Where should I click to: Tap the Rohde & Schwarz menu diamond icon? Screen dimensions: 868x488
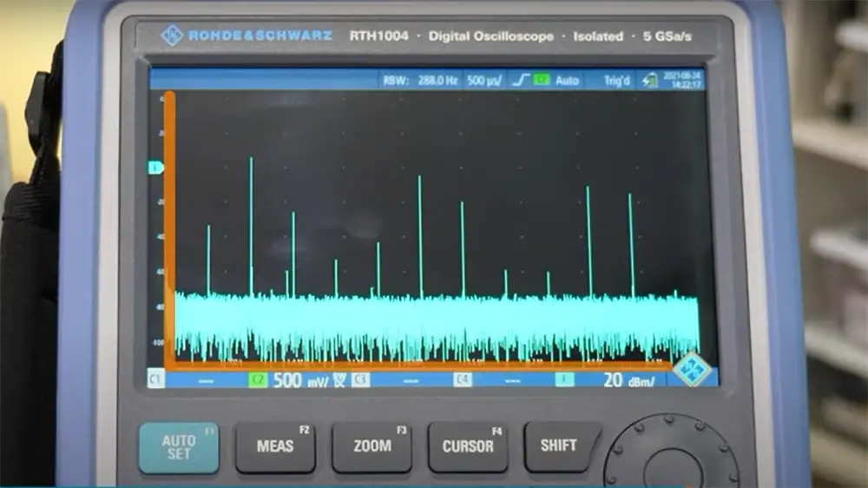pyautogui.click(x=691, y=369)
